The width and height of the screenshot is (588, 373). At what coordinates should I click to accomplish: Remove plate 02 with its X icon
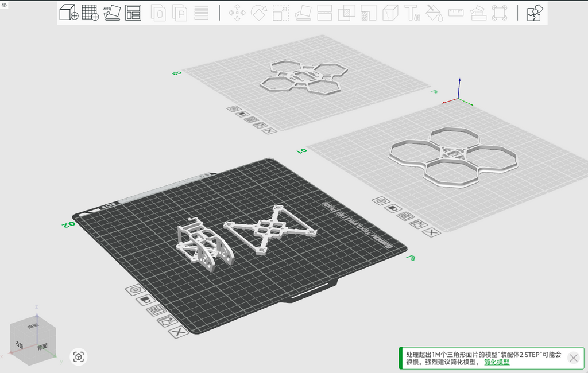pyautogui.click(x=179, y=332)
